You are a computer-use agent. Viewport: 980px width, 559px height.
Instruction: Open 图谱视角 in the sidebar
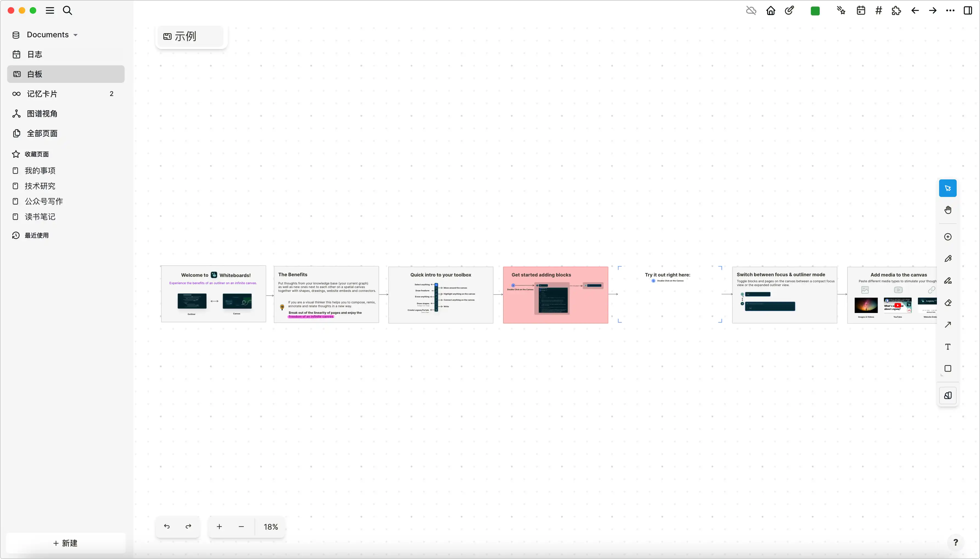click(x=42, y=114)
